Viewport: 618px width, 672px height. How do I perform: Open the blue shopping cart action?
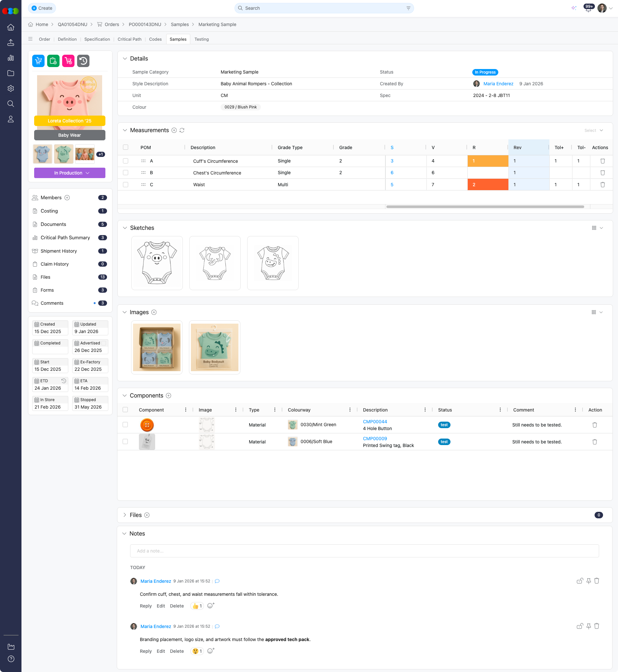pos(38,61)
